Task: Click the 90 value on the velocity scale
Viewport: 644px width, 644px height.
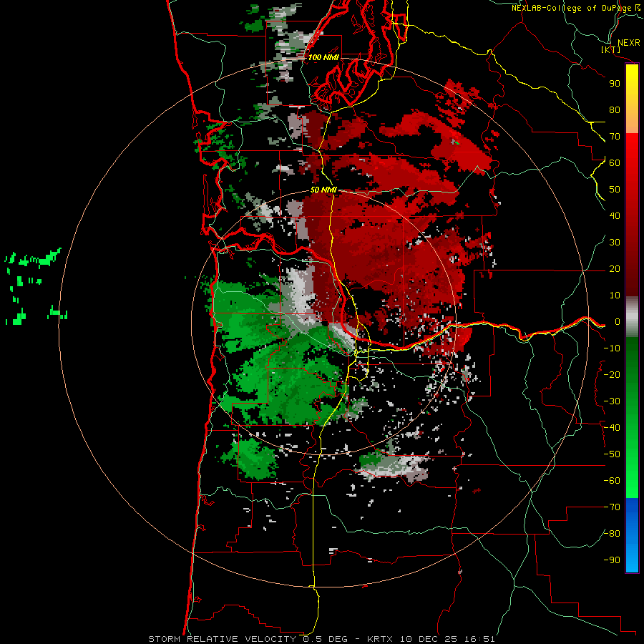Action: click(615, 84)
